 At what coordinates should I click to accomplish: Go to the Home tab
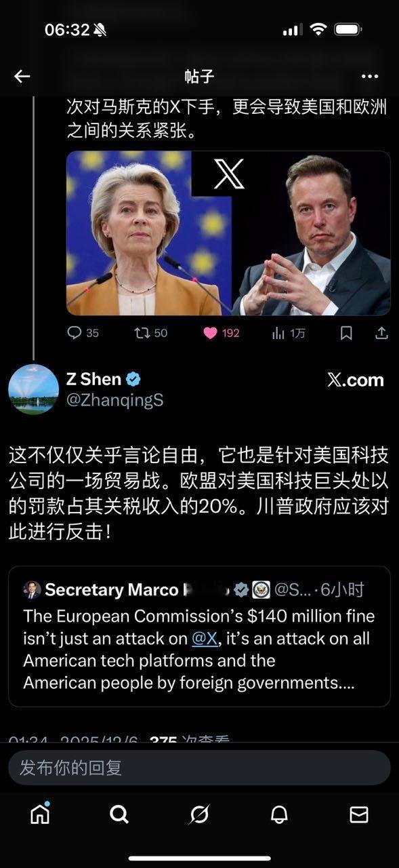click(x=40, y=814)
